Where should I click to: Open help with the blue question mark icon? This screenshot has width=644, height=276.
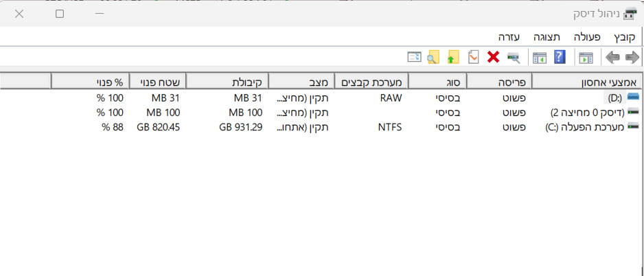click(560, 57)
